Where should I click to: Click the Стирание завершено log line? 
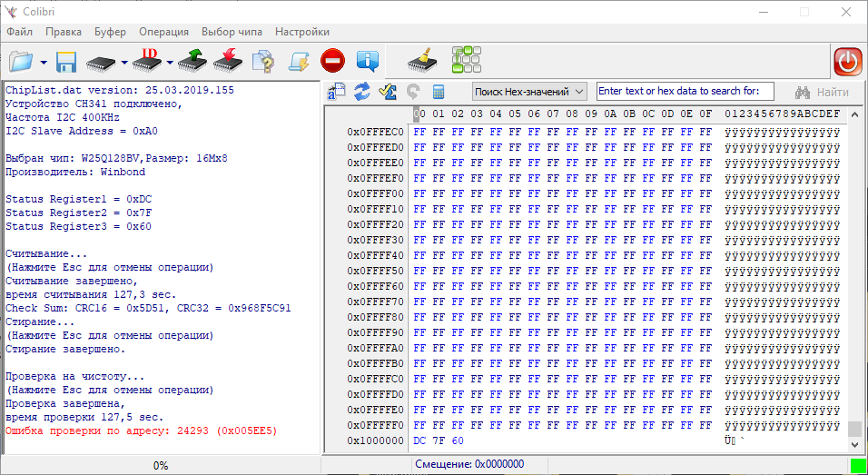65,350
